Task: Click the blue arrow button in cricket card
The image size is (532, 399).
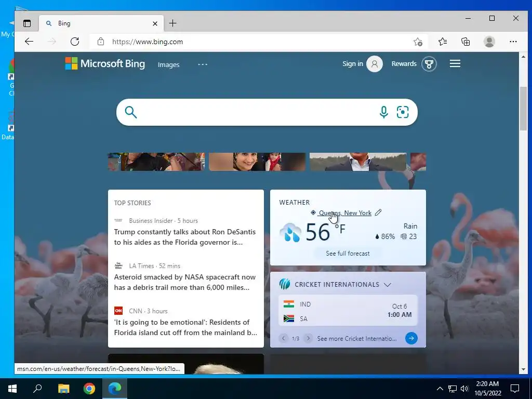Action: coord(411,338)
